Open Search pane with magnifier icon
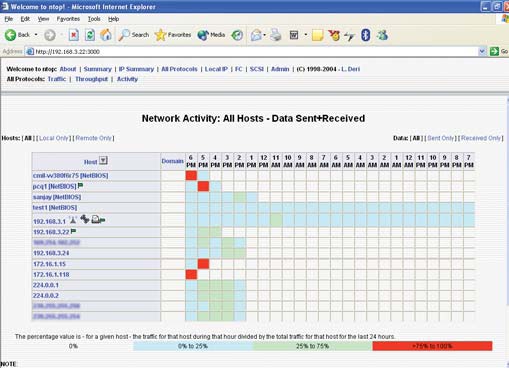 pos(124,35)
